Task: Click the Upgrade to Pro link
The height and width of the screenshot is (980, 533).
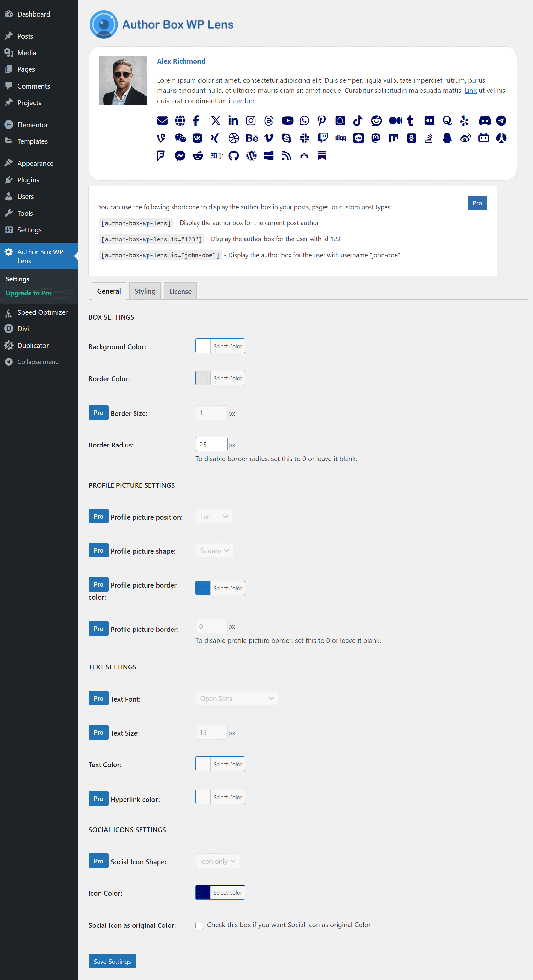Action: pos(29,293)
